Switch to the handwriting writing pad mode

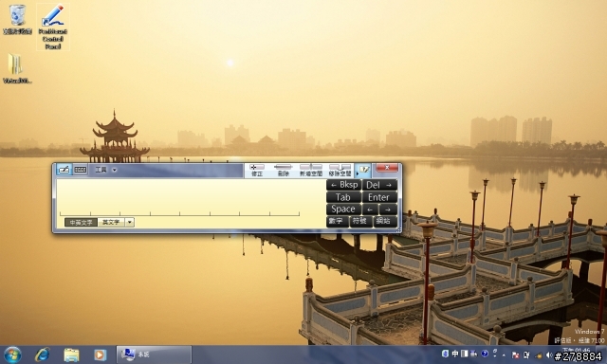(64, 170)
